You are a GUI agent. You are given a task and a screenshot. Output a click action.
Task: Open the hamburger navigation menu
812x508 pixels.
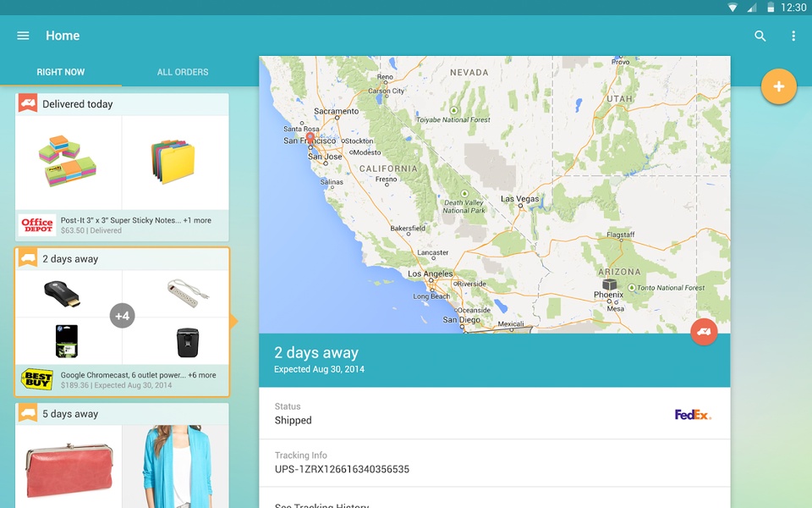[x=23, y=36]
